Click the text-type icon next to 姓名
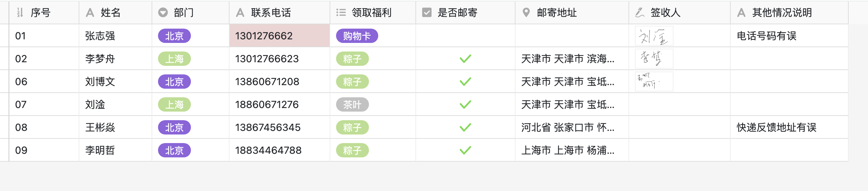 90,13
